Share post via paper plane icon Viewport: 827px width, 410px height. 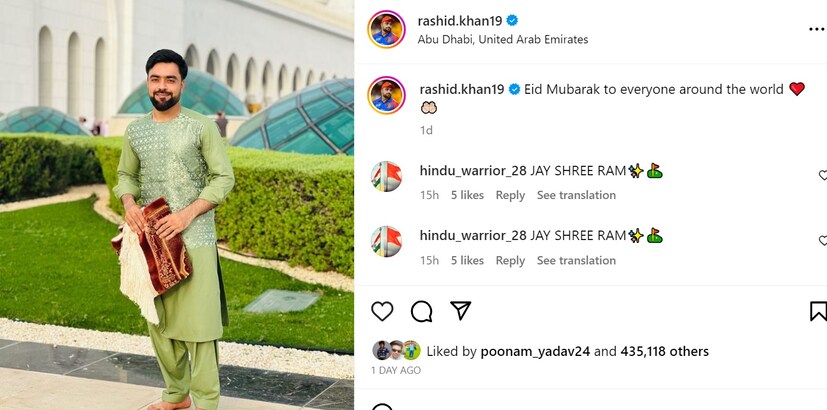(x=460, y=311)
